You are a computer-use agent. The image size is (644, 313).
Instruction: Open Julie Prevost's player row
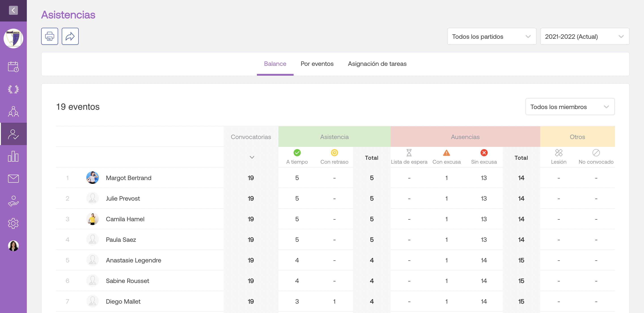click(335, 198)
